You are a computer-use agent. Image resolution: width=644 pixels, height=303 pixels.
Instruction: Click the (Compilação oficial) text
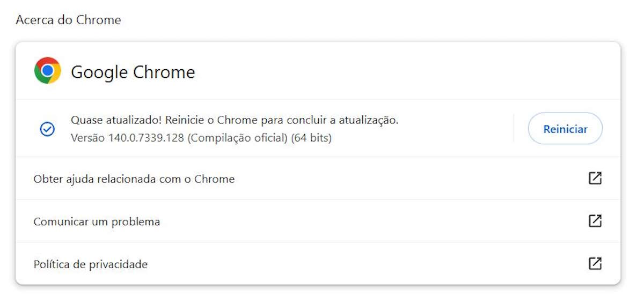[x=238, y=138]
